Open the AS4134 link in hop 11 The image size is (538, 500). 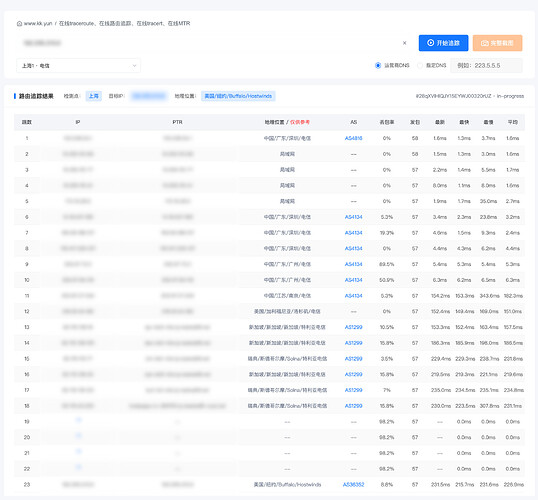point(353,296)
